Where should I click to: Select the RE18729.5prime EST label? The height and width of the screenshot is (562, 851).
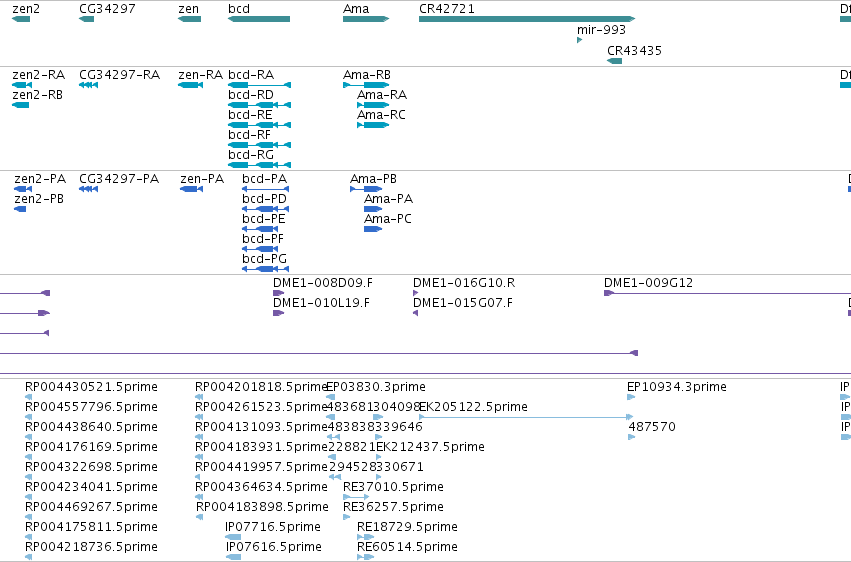(408, 527)
